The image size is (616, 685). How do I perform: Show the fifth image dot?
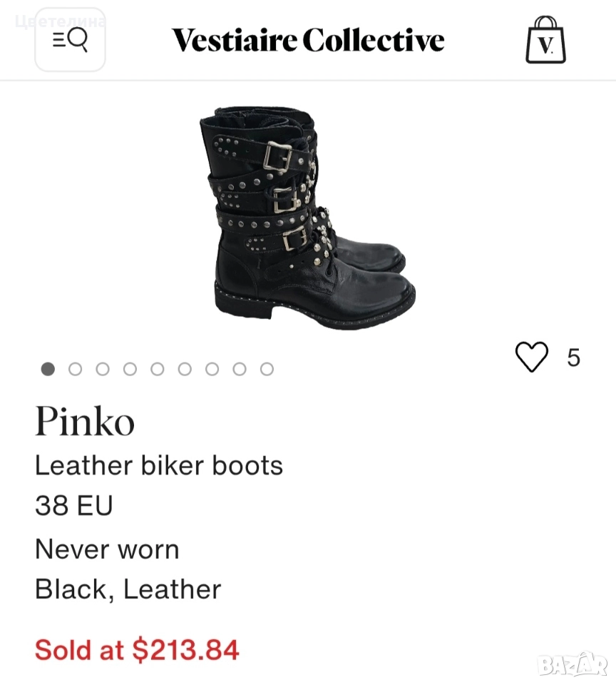click(158, 369)
